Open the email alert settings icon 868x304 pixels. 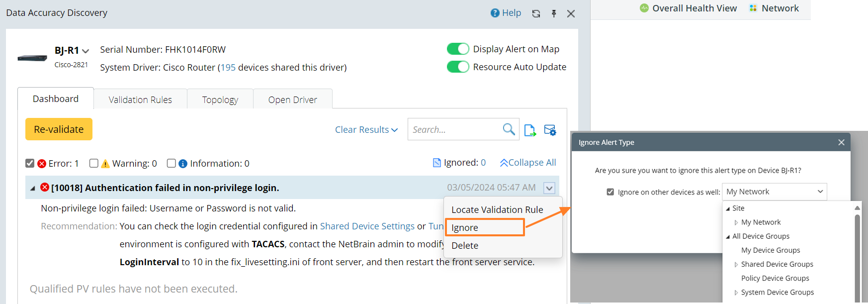550,130
